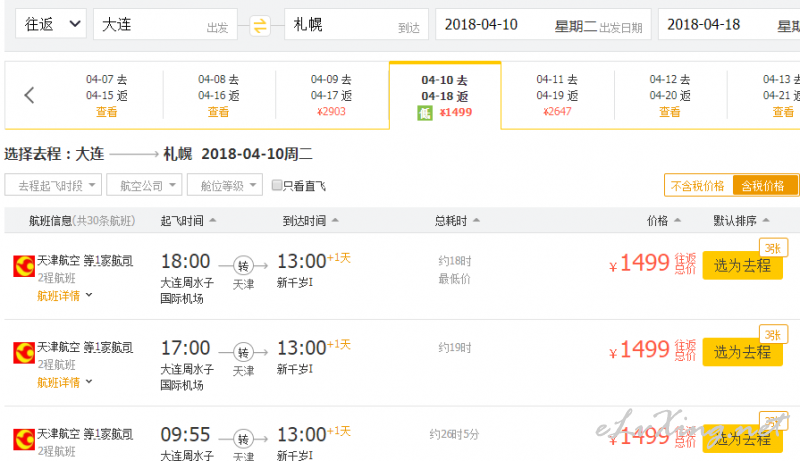Select 04-12 去 04-20 返 date tab
Image resolution: width=800 pixels, height=461 pixels.
click(x=670, y=95)
